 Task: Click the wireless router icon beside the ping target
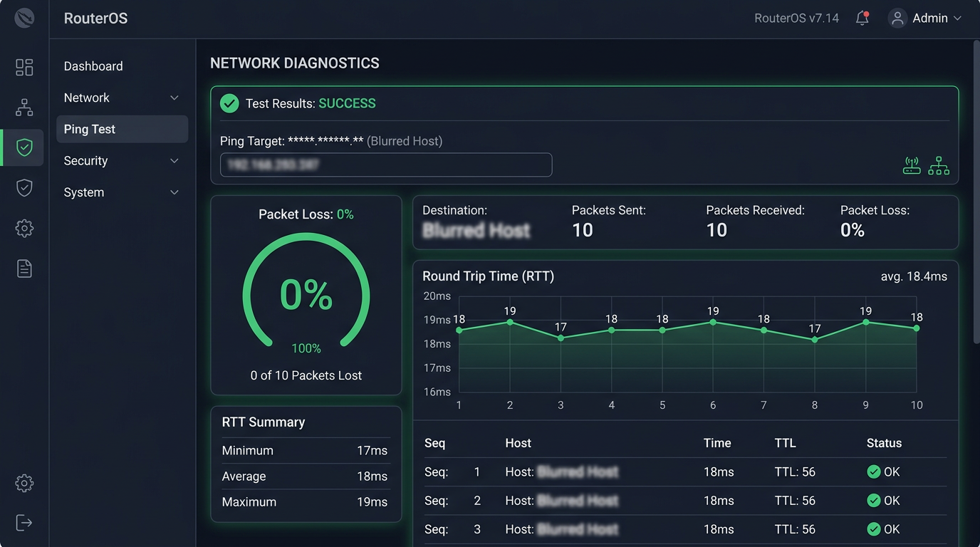(912, 166)
